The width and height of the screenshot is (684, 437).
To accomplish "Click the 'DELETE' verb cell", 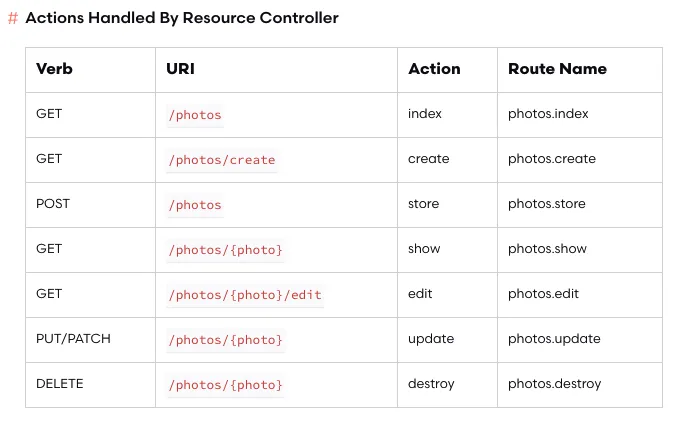I will click(60, 384).
